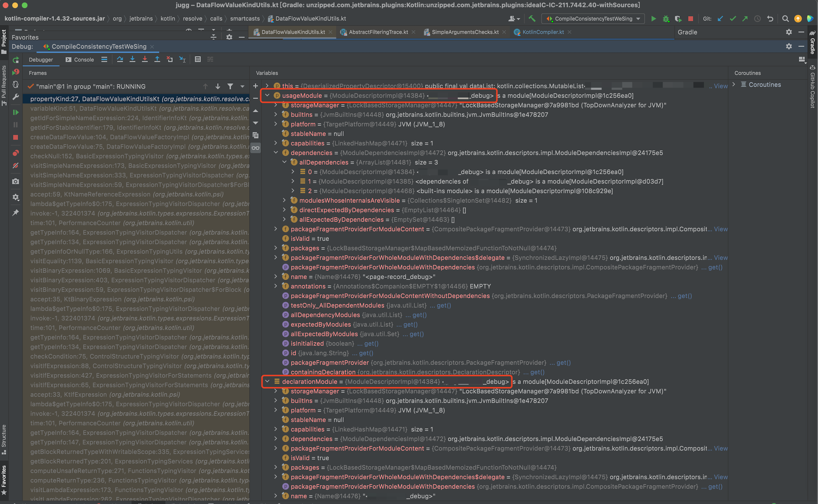Click Git commit checkmark
Image resolution: width=818 pixels, height=504 pixels.
click(x=733, y=19)
